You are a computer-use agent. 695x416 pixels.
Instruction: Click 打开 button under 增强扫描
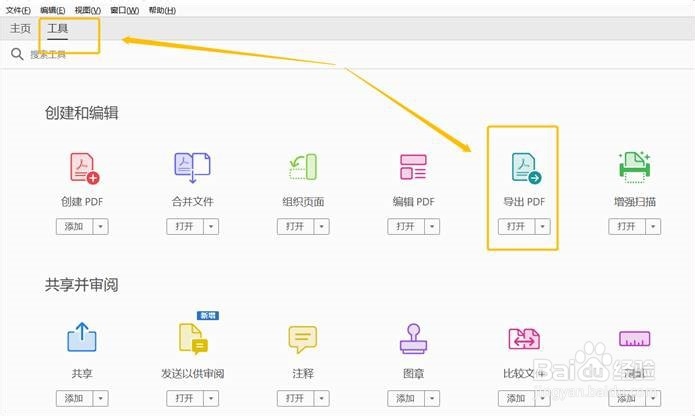tap(627, 226)
